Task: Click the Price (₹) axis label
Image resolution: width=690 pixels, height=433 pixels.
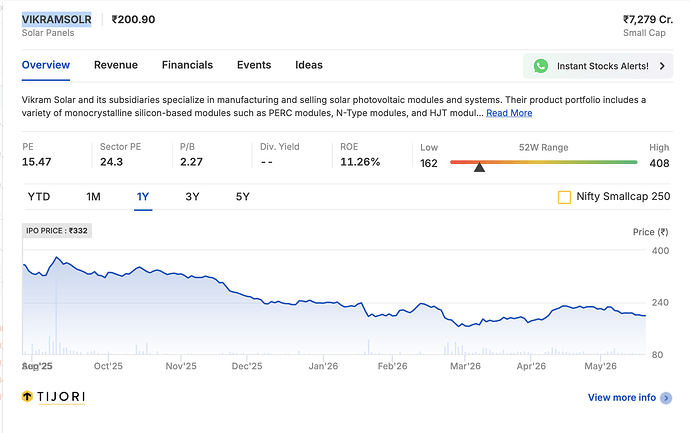Action: 650,232
